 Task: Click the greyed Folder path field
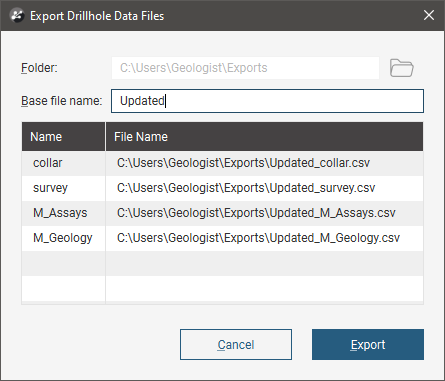pyautogui.click(x=245, y=68)
